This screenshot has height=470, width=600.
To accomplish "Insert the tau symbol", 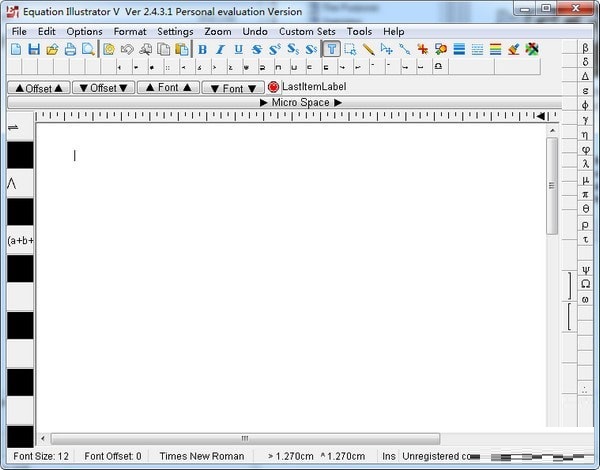I will coord(585,239).
